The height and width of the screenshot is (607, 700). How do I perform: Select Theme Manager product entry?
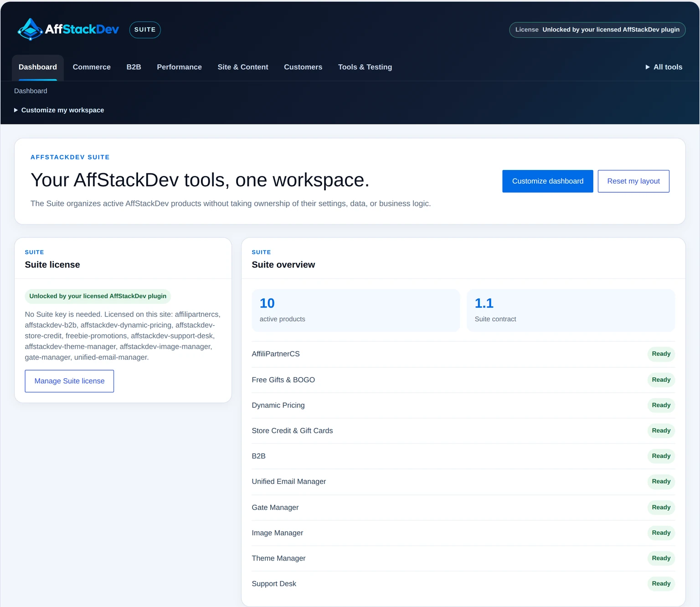point(279,559)
